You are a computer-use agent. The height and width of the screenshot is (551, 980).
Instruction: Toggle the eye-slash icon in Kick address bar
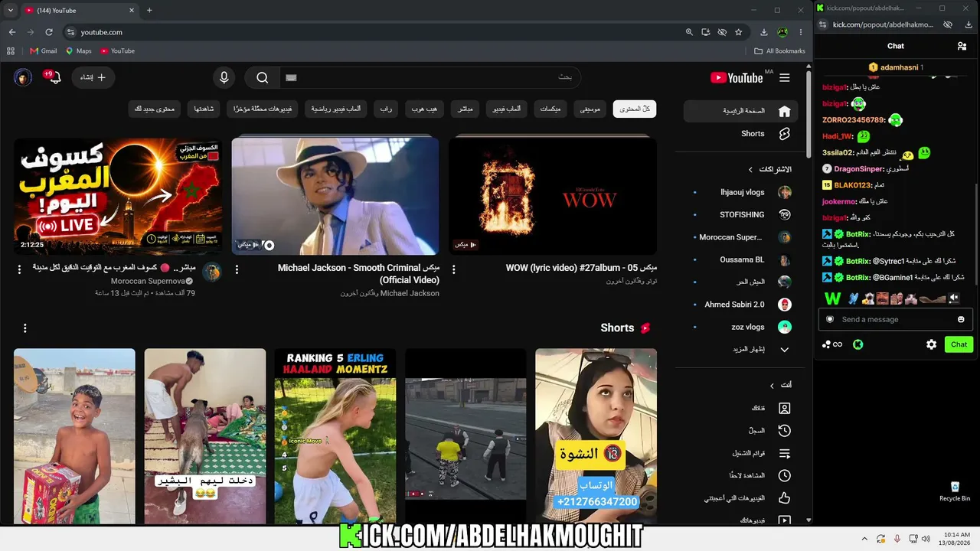point(948,24)
